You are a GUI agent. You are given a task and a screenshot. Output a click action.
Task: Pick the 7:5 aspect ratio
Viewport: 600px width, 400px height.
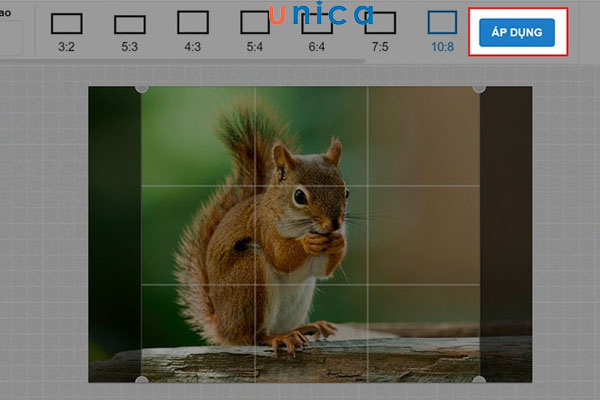click(380, 32)
